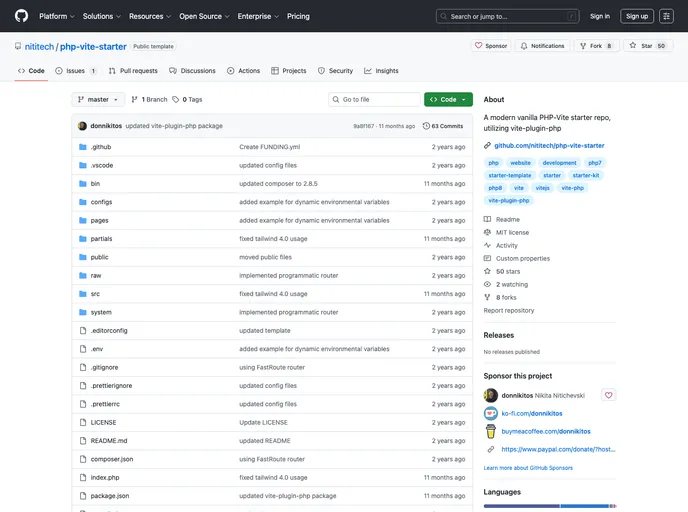Switch to the Pull requests tab
The image size is (688, 512).
click(x=133, y=71)
